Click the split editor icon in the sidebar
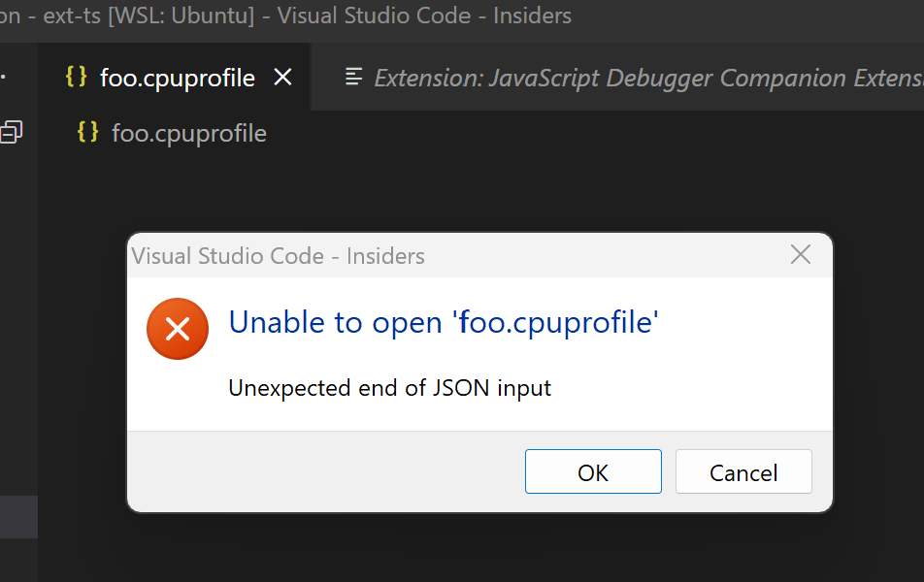The height and width of the screenshot is (582, 924). coord(12,131)
